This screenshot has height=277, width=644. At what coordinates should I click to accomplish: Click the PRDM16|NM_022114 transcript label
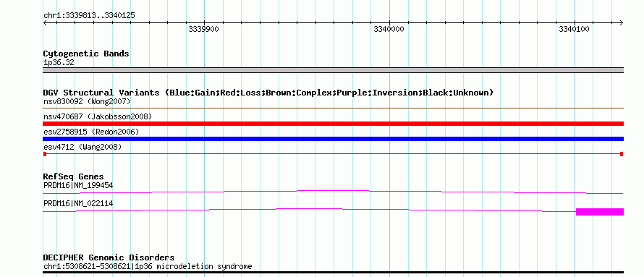78,203
